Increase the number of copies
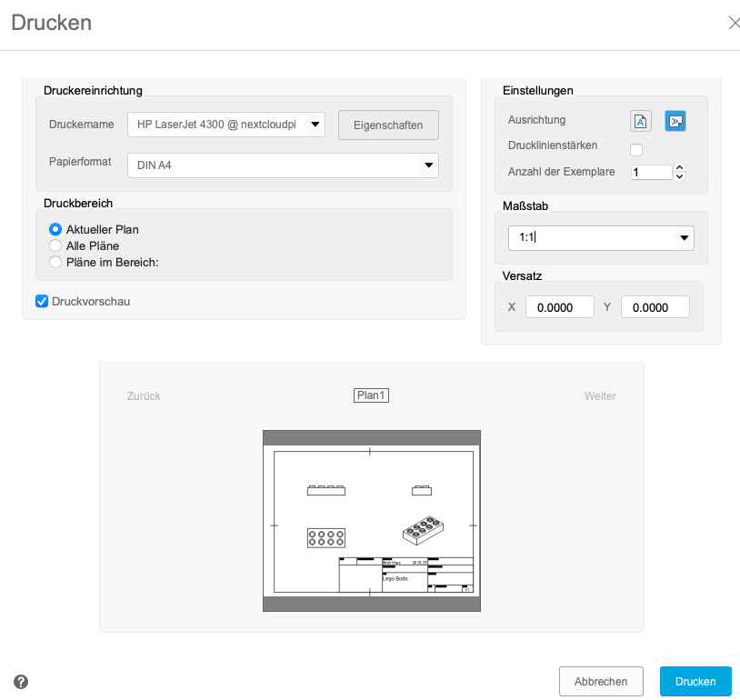Screen dimensions: 740x700 point(679,167)
